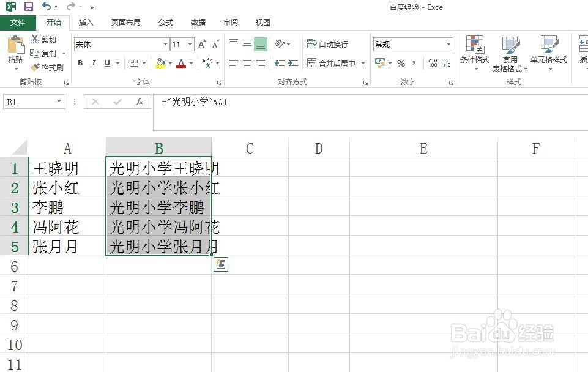This screenshot has width=588, height=372.
Task: Click the Quick Analysis button below the selection
Action: pos(220,264)
